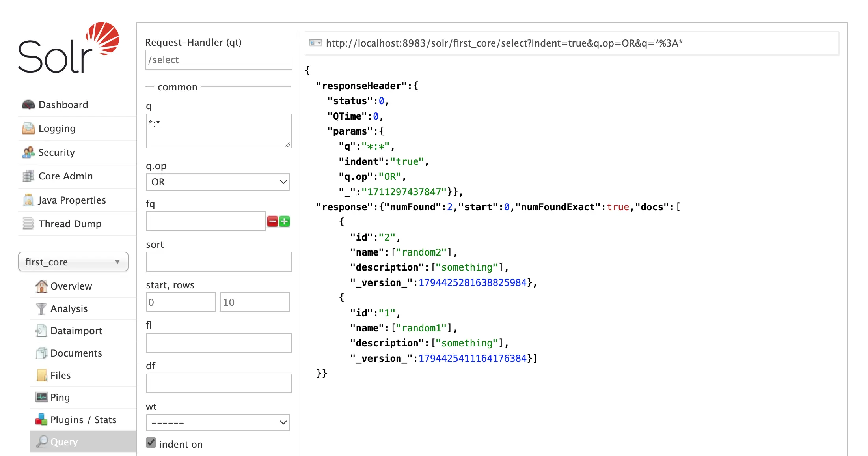
Task: Open Java Properties page
Action: click(x=72, y=200)
